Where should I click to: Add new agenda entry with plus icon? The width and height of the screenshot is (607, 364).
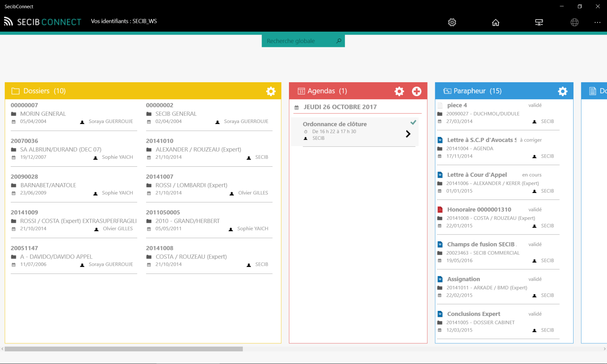click(417, 91)
